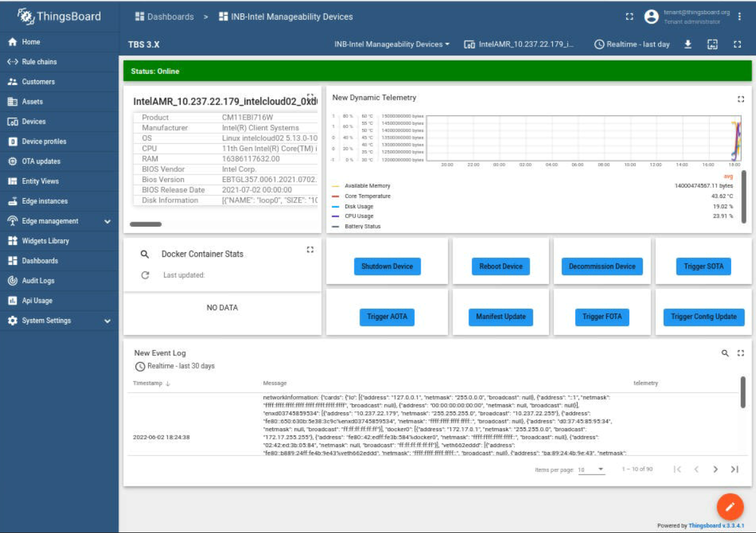Click the Edge management antenna icon
Image resolution: width=756 pixels, height=533 pixels.
[x=13, y=221]
